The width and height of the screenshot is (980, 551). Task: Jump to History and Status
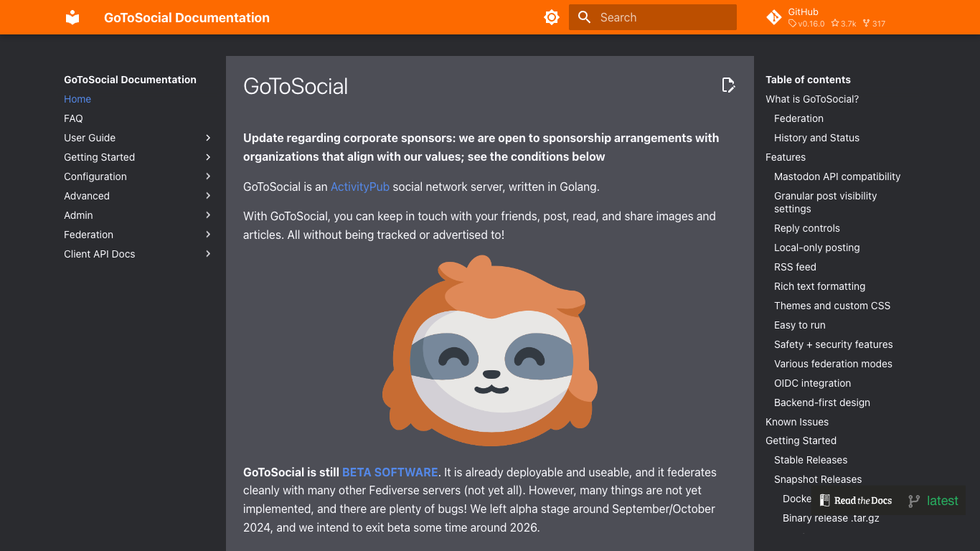click(x=816, y=138)
